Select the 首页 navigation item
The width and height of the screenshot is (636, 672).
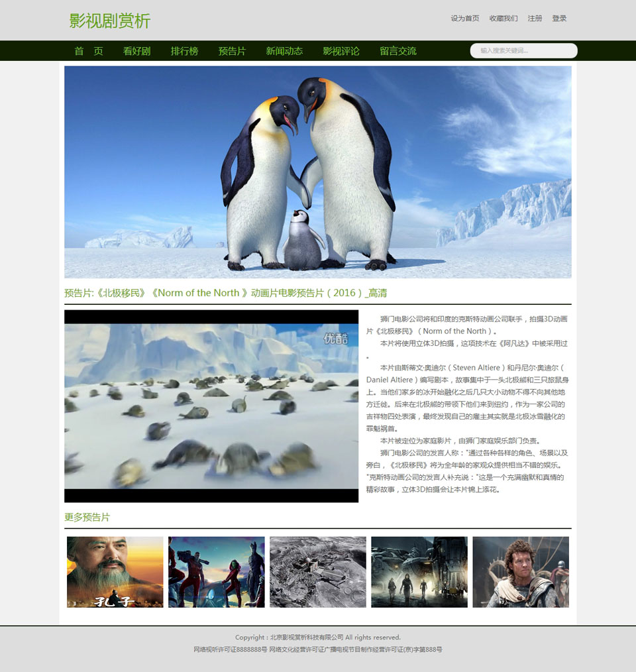pyautogui.click(x=89, y=51)
